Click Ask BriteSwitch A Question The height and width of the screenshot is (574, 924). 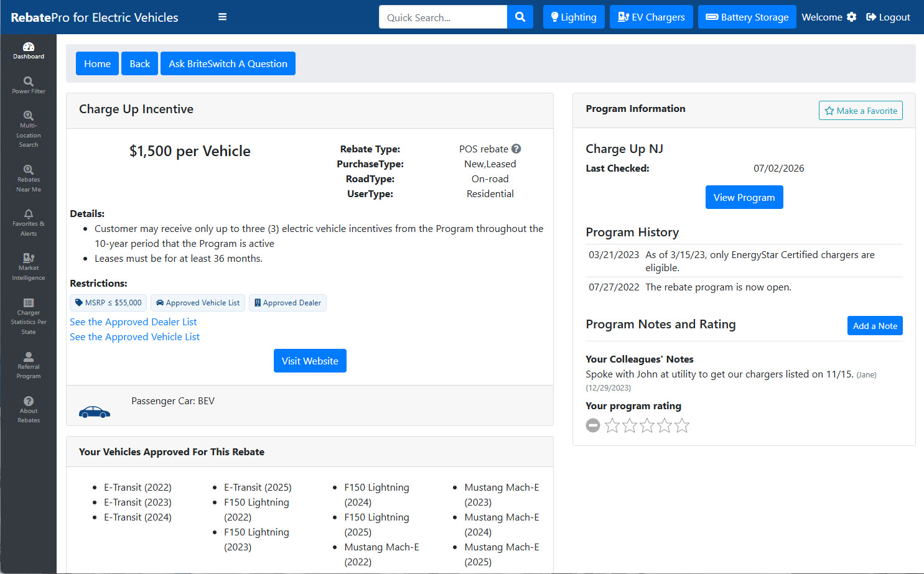coord(228,63)
